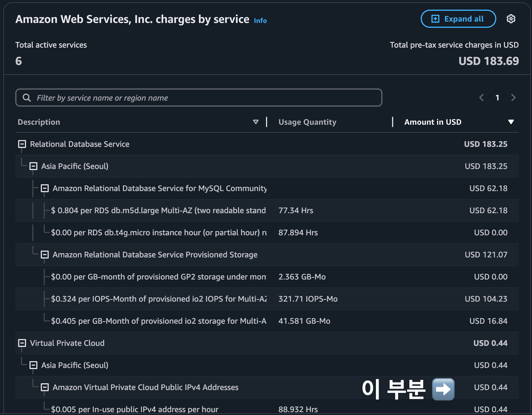Click the USD 104.23 amount
Viewport: 532px width, 415px height.
[486, 299]
